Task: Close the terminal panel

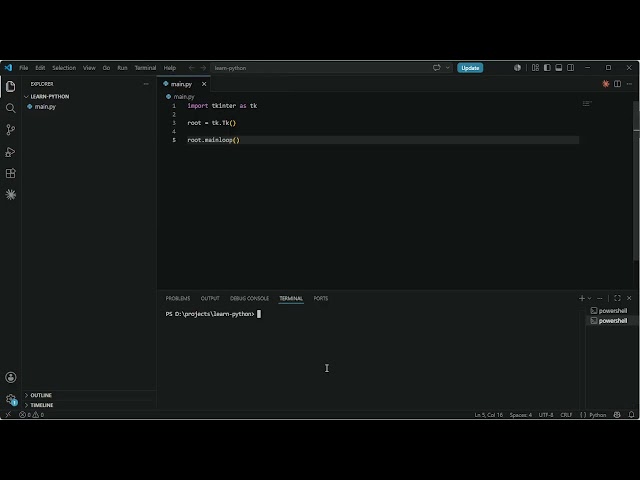Action: coord(629,298)
